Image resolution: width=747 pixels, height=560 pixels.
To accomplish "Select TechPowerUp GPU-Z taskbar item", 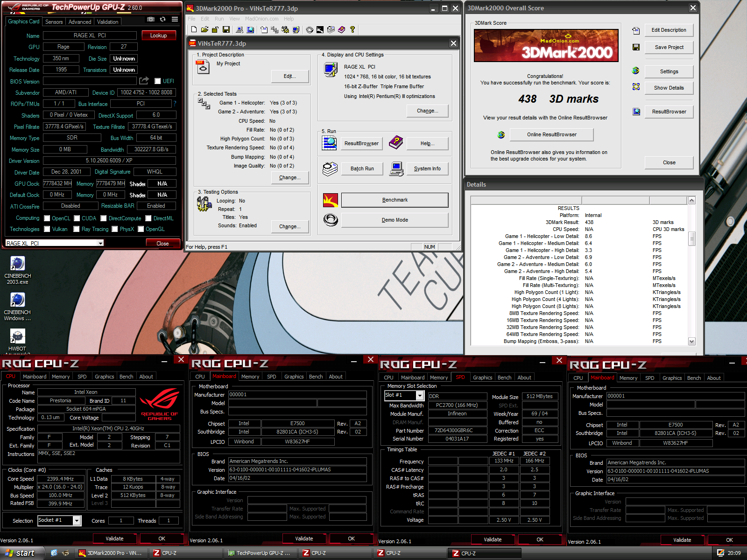I will 260,553.
